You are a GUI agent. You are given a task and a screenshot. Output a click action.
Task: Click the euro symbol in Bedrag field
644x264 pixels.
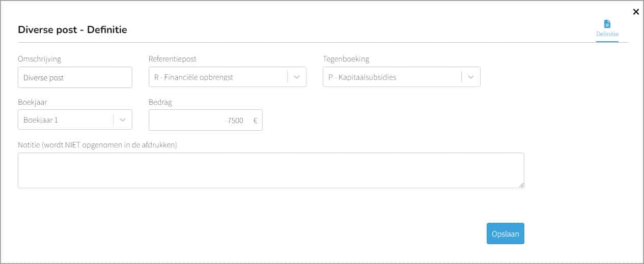255,121
